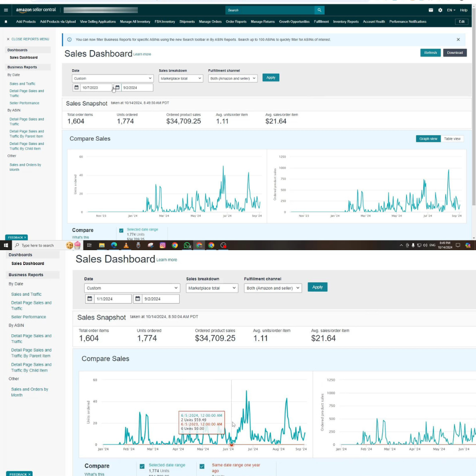Open the messages envelope icon

tap(431, 10)
